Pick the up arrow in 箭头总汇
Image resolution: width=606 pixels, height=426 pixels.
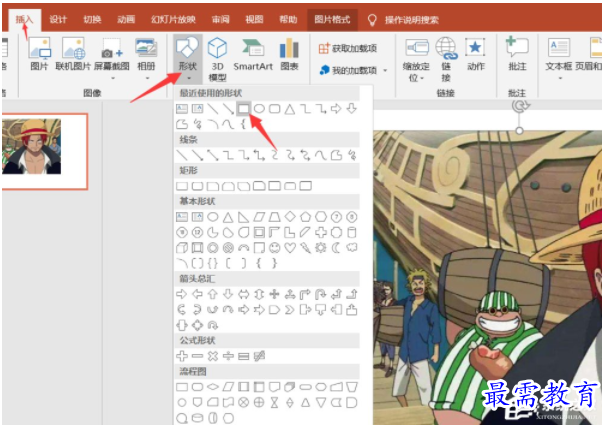[213, 294]
